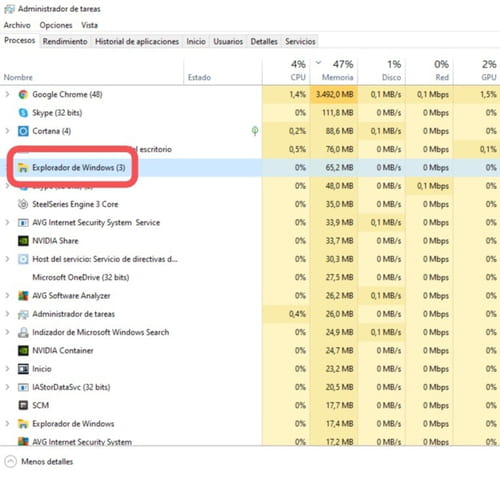The width and height of the screenshot is (500, 477).
Task: Click the NVIDIA Share icon
Action: (x=23, y=241)
